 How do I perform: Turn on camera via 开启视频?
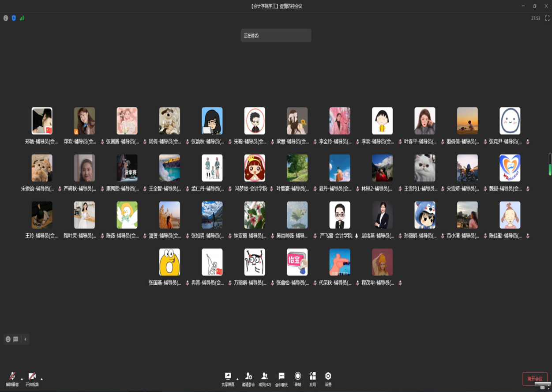click(x=32, y=377)
